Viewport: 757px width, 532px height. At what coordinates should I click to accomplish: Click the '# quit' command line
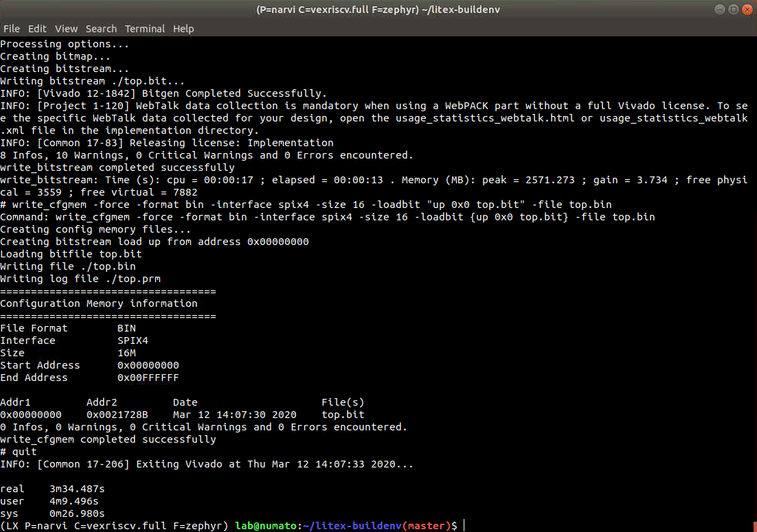click(19, 452)
